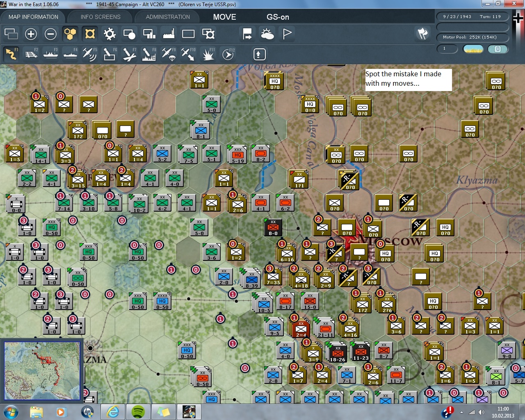Screen dimensions: 525x420
Task: Select the red HQ unit labeled 5-19
Action: tap(237, 154)
